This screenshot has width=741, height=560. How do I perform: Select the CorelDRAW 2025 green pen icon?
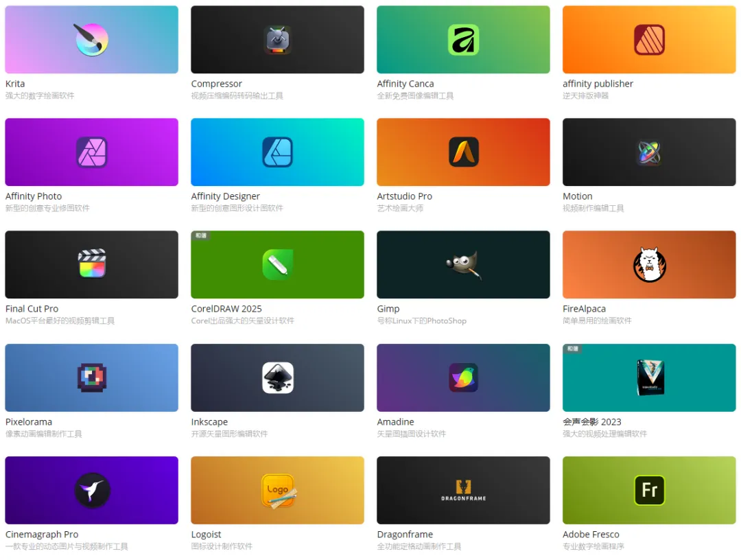[277, 265]
